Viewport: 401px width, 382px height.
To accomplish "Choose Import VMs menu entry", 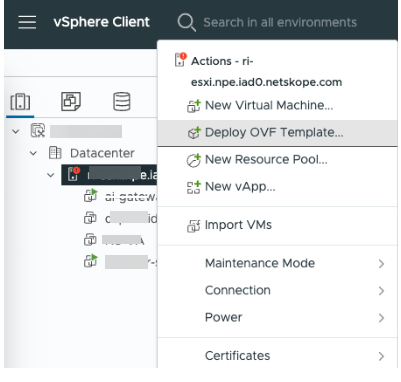I will point(277,225).
